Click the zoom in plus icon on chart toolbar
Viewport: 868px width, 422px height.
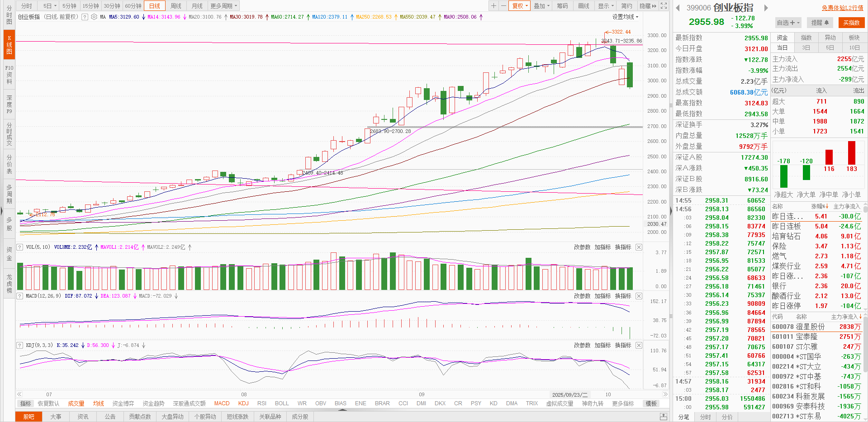click(x=493, y=6)
